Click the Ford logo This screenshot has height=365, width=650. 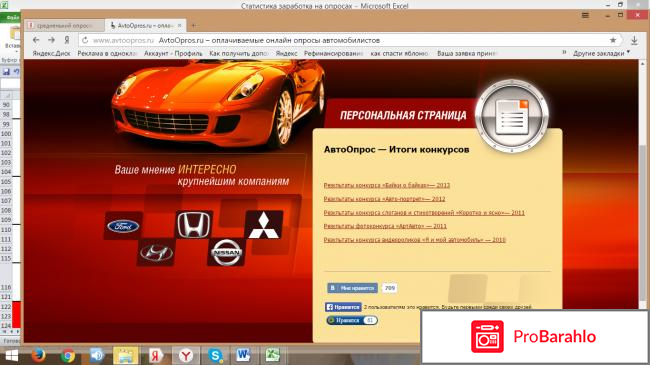(123, 226)
